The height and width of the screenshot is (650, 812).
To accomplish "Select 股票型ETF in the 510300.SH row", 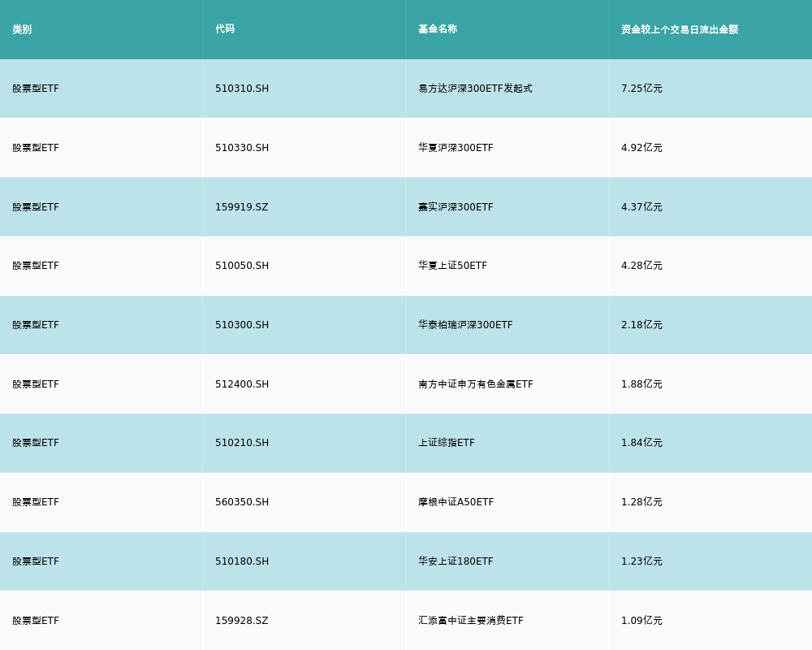I will tap(36, 325).
